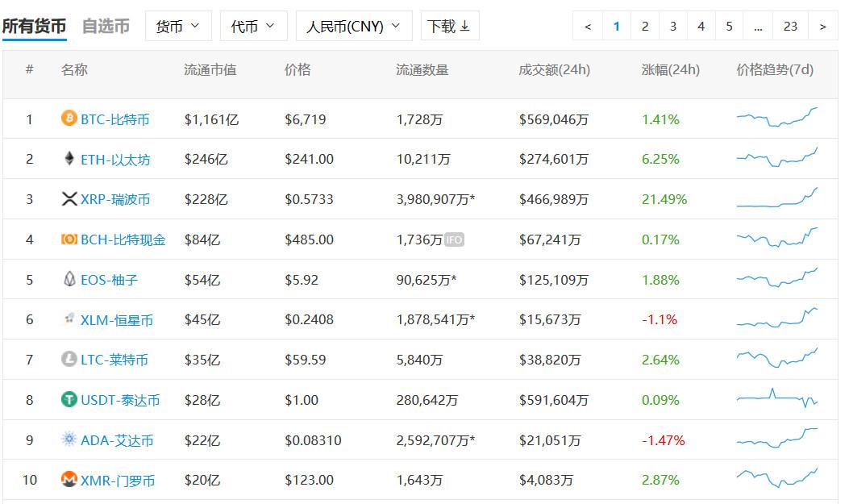Screen dimensions: 849x504
Task: Open the BTC-比特币 link
Action: tap(114, 119)
